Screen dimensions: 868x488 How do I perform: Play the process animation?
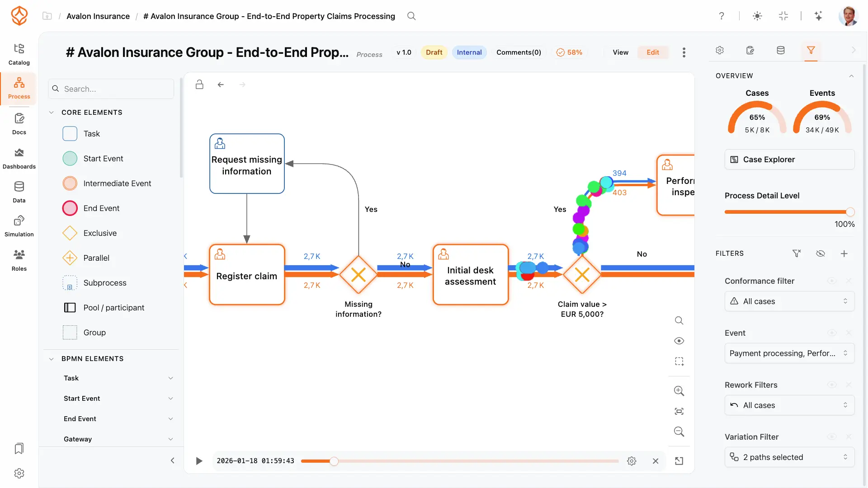[x=199, y=461]
